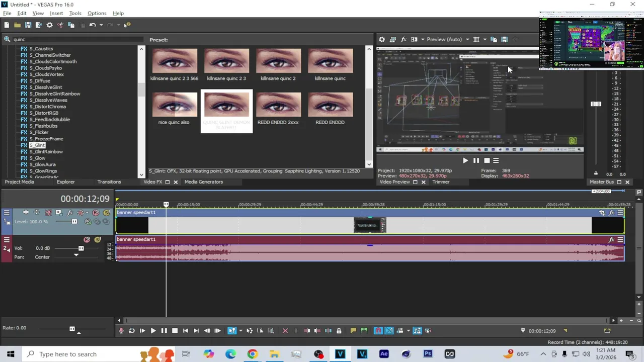
Task: Click the video track Level slider handle
Action: (74, 222)
